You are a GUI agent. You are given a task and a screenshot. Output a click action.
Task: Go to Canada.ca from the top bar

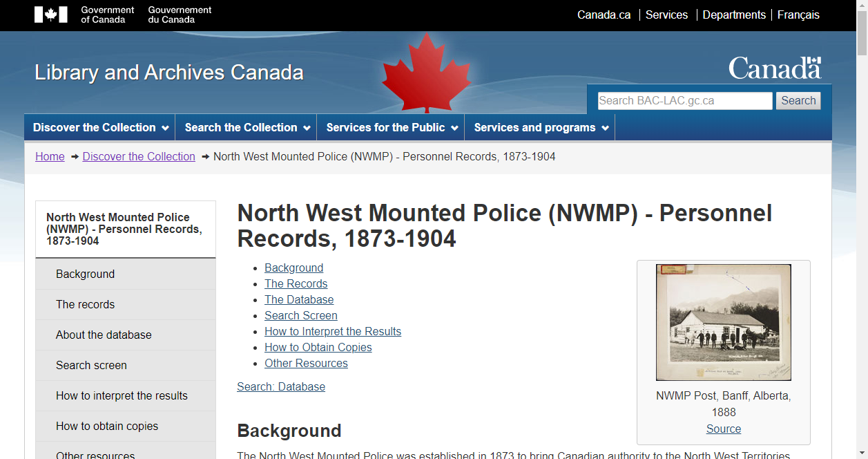coord(604,15)
